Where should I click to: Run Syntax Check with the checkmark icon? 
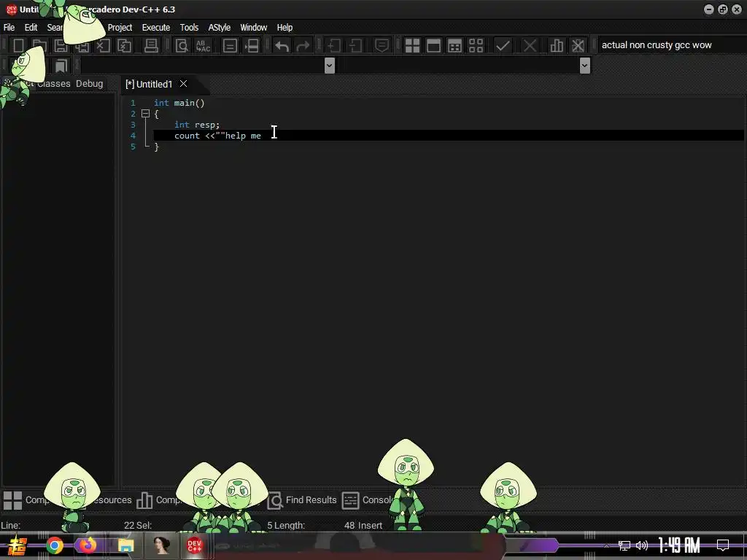(503, 46)
